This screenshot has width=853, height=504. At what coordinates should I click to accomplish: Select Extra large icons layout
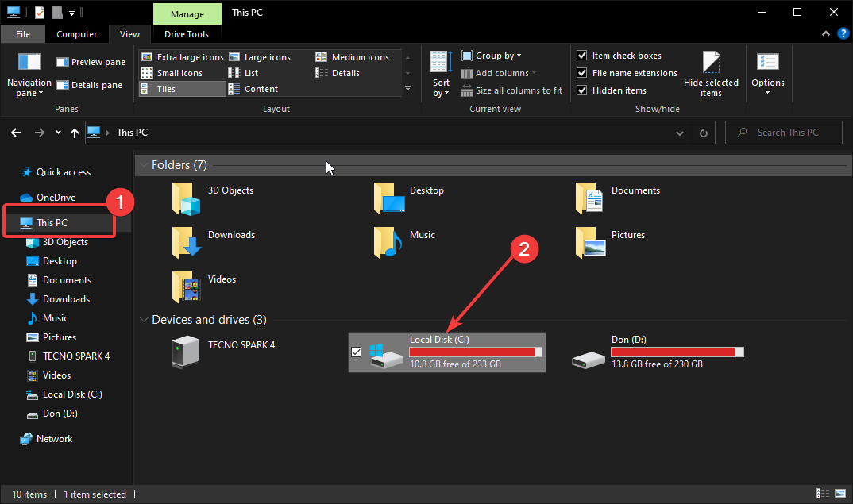point(182,57)
